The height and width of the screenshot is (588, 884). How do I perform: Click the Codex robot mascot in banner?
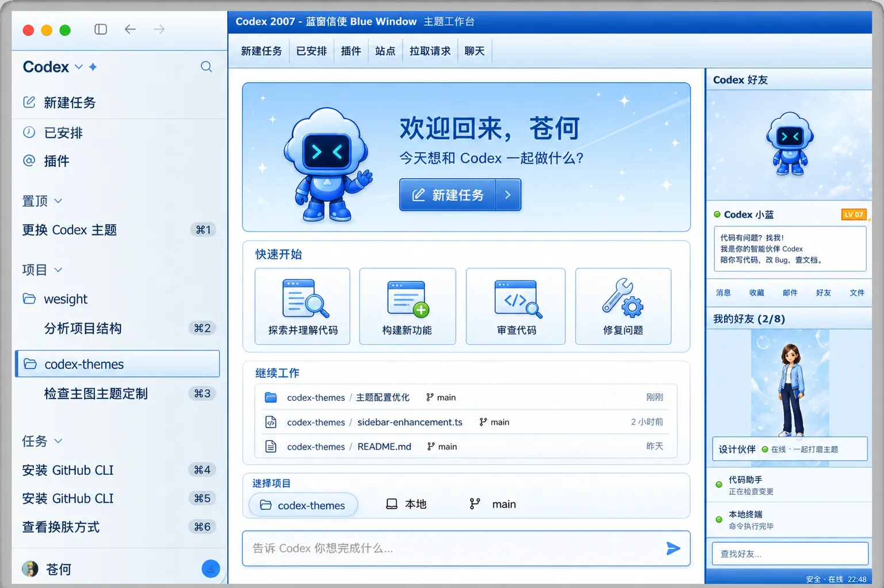[x=328, y=164]
